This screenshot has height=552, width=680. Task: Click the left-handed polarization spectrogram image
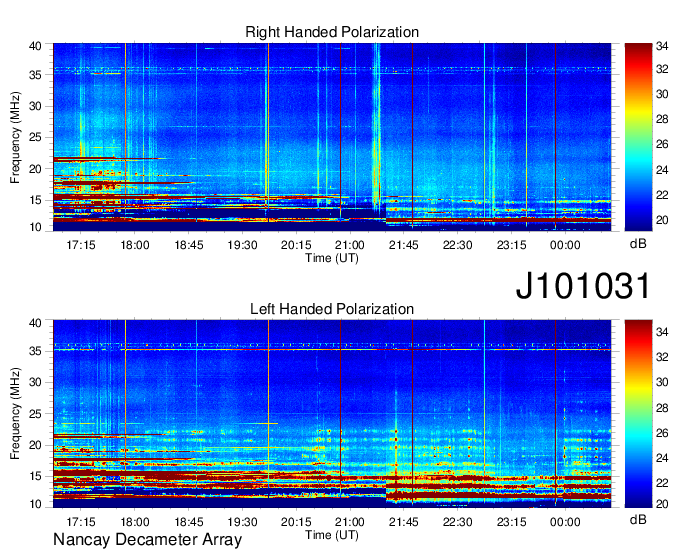tap(332, 414)
